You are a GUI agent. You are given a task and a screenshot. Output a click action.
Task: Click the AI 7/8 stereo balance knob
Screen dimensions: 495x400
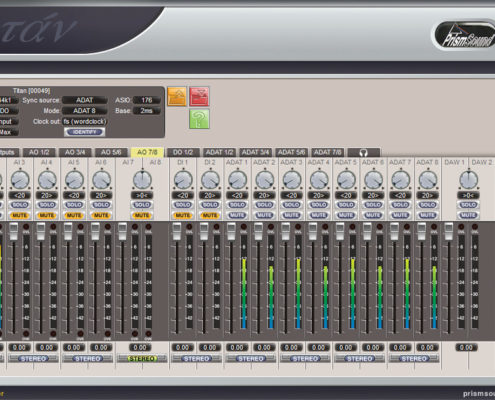(142, 180)
